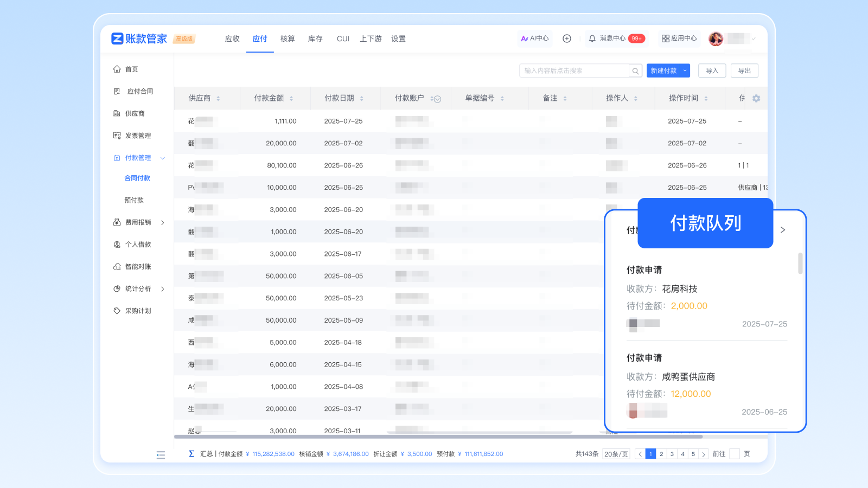Click the 导出 button
The image size is (868, 488).
[744, 70]
